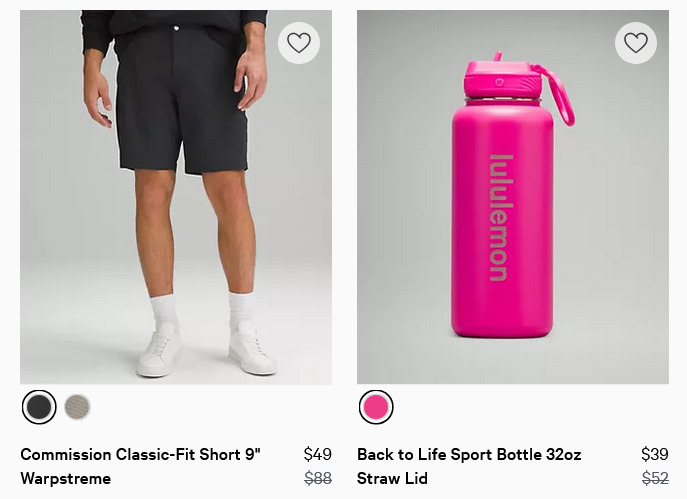Click the crossed-out $88 original price
This screenshot has height=499, width=687.
(318, 478)
